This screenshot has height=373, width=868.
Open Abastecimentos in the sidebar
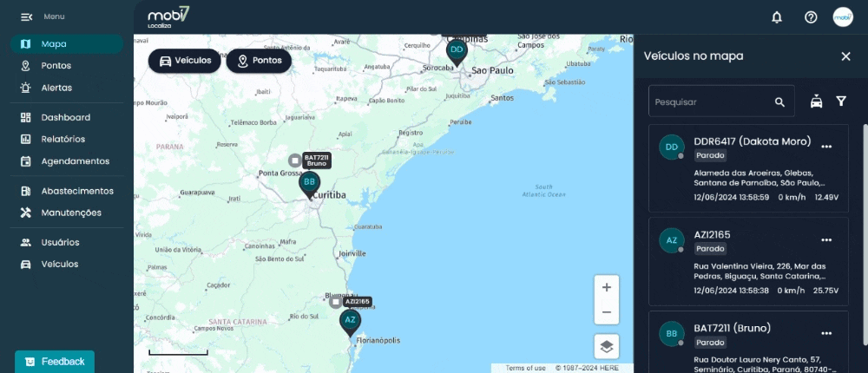[67, 191]
